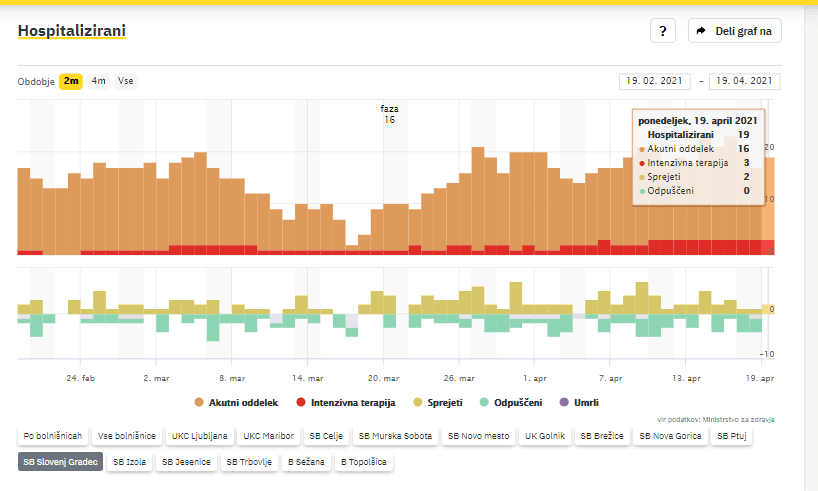
Task: Click the Ministrstvo za zdravje source link
Action: pos(736,419)
